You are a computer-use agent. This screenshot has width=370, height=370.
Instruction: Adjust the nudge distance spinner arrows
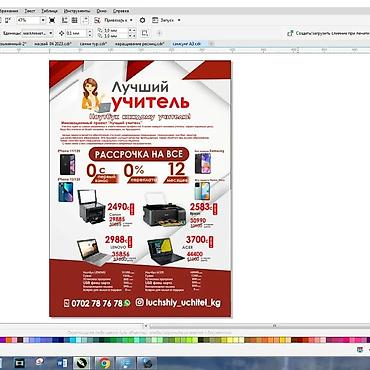coord(90,33)
